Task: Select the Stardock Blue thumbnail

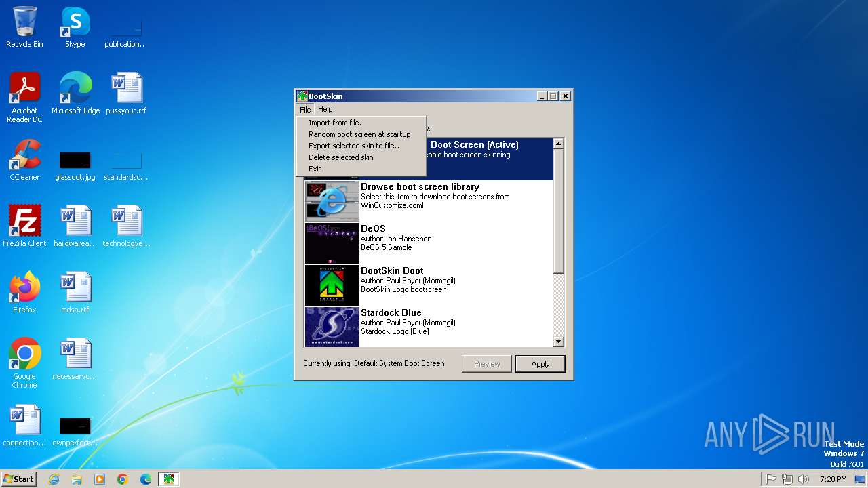Action: [332, 327]
